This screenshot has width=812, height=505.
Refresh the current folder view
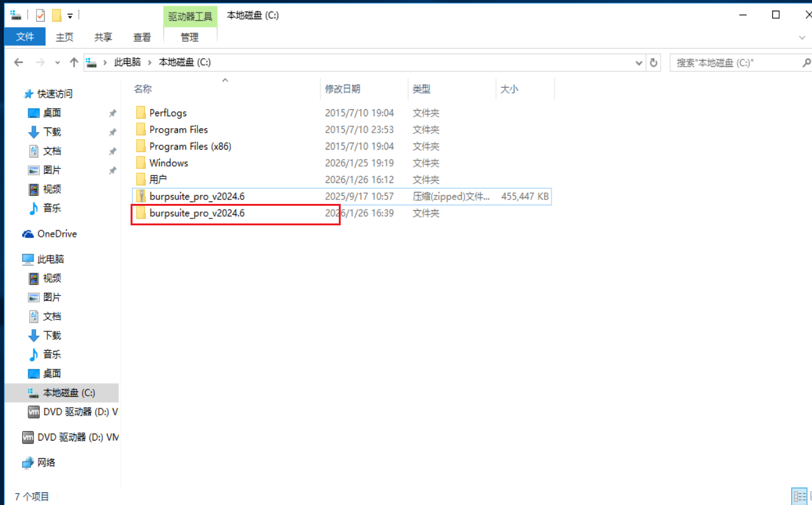point(654,62)
